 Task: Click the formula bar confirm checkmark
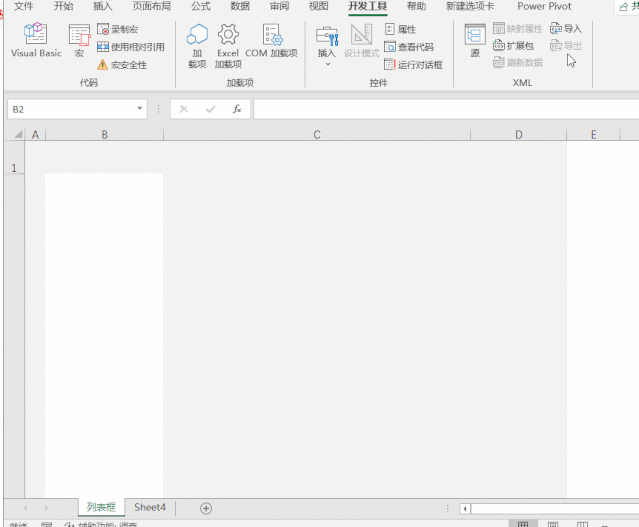click(211, 109)
